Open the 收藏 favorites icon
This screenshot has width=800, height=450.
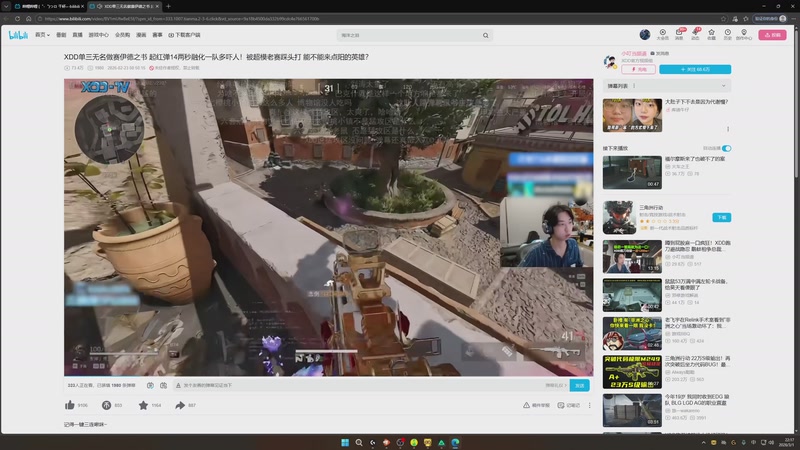[711, 34]
